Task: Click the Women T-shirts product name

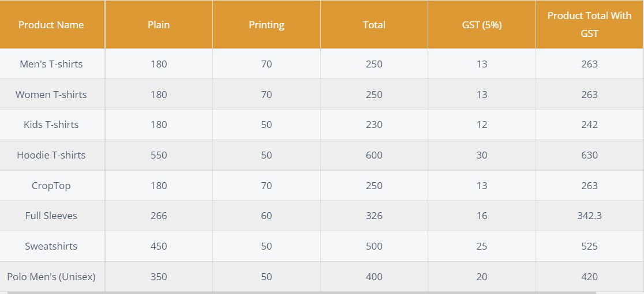Action: pos(51,95)
